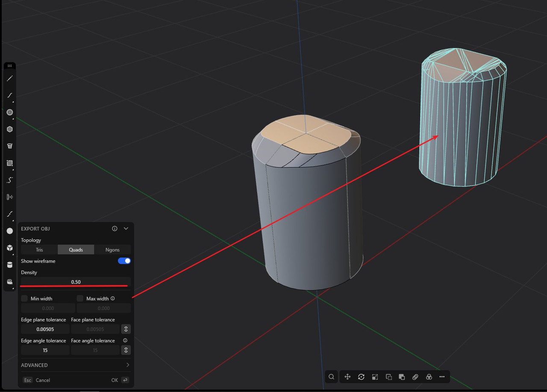The height and width of the screenshot is (392, 547).
Task: Select the control-point spline tool
Action: [10, 180]
